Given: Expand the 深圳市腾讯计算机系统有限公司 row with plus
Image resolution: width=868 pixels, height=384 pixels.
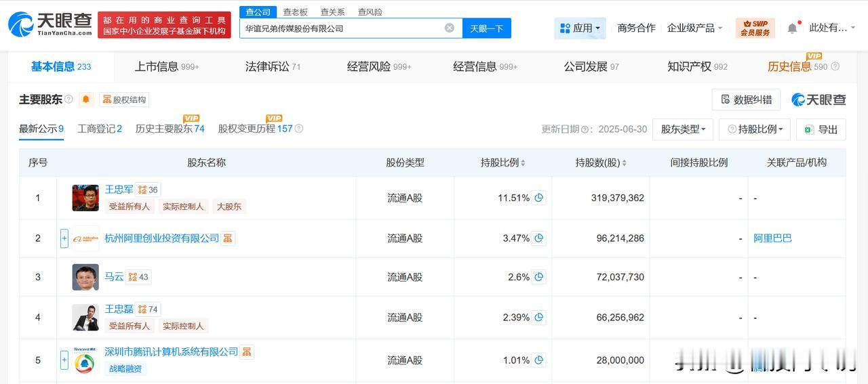Looking at the screenshot, I should 64,360.
